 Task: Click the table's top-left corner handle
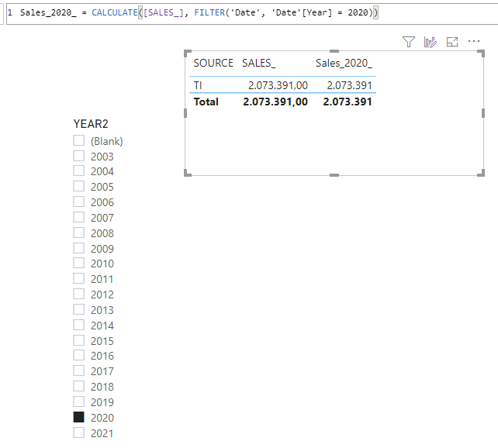tap(188, 53)
